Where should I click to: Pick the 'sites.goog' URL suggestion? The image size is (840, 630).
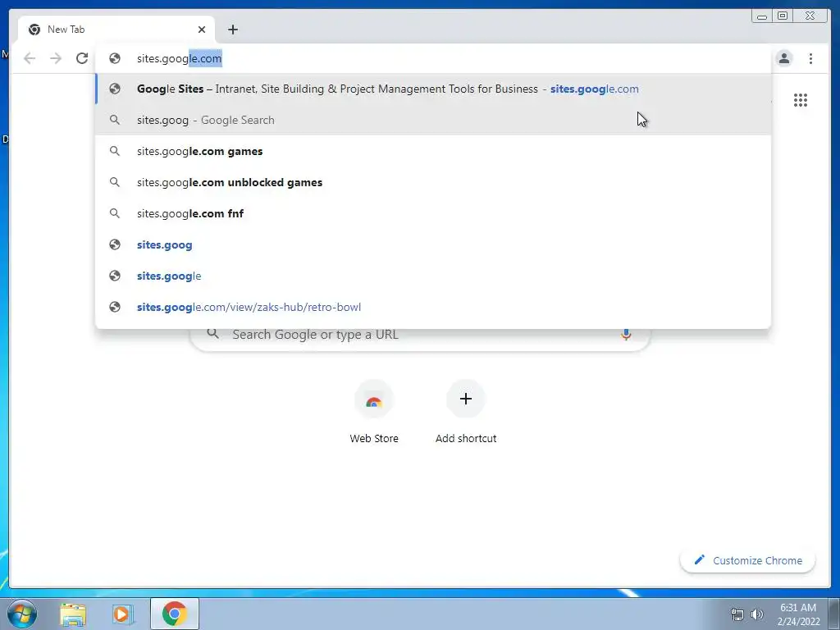[433, 244]
